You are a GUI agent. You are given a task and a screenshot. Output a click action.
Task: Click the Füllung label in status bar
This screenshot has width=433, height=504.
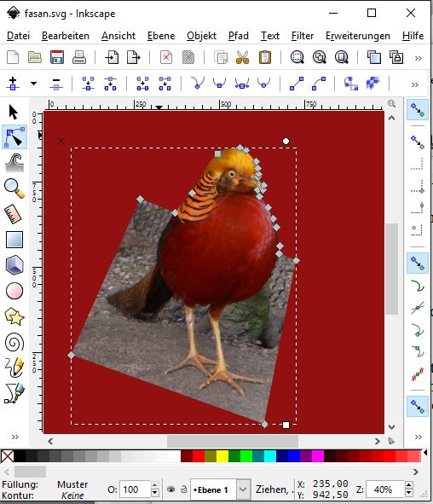coord(20,484)
